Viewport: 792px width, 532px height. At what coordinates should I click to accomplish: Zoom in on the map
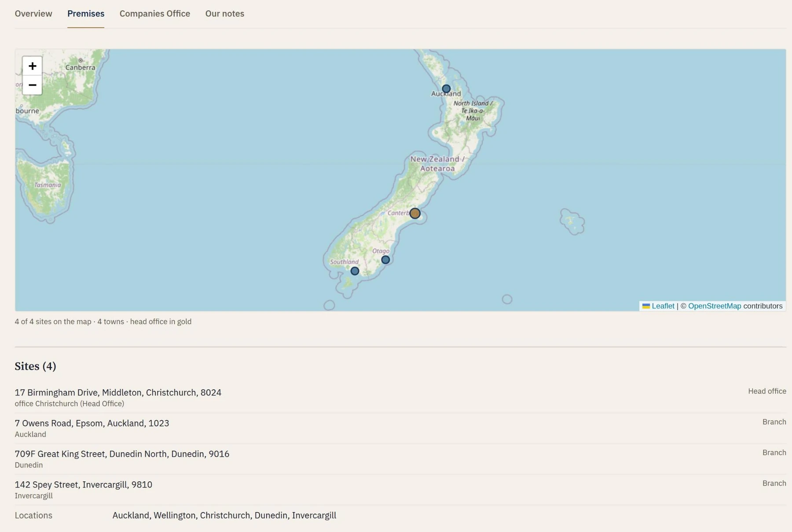point(32,66)
